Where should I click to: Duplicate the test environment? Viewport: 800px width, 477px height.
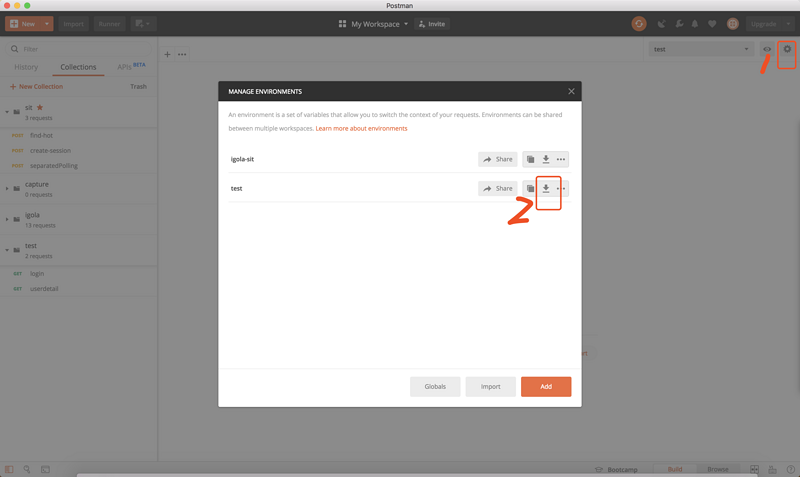531,188
